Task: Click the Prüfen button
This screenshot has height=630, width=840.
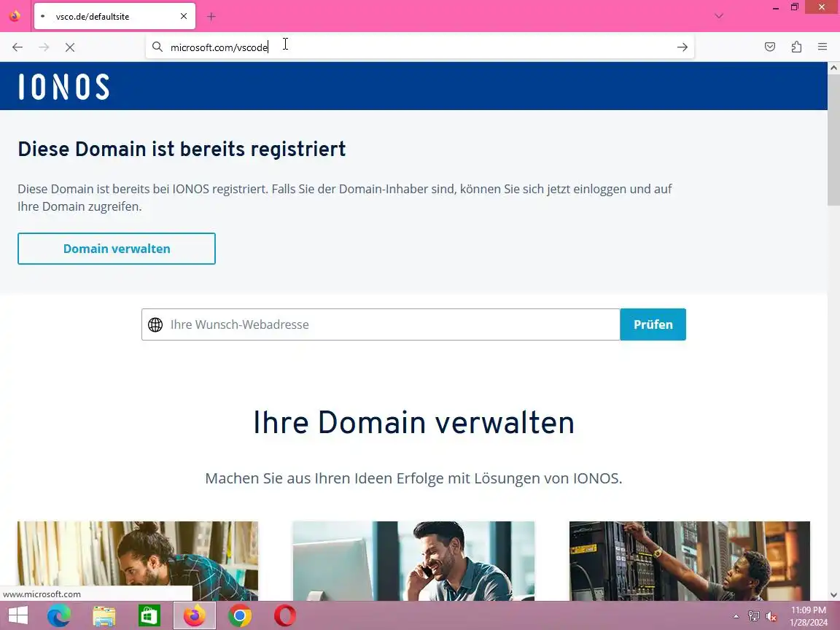Action: [653, 324]
